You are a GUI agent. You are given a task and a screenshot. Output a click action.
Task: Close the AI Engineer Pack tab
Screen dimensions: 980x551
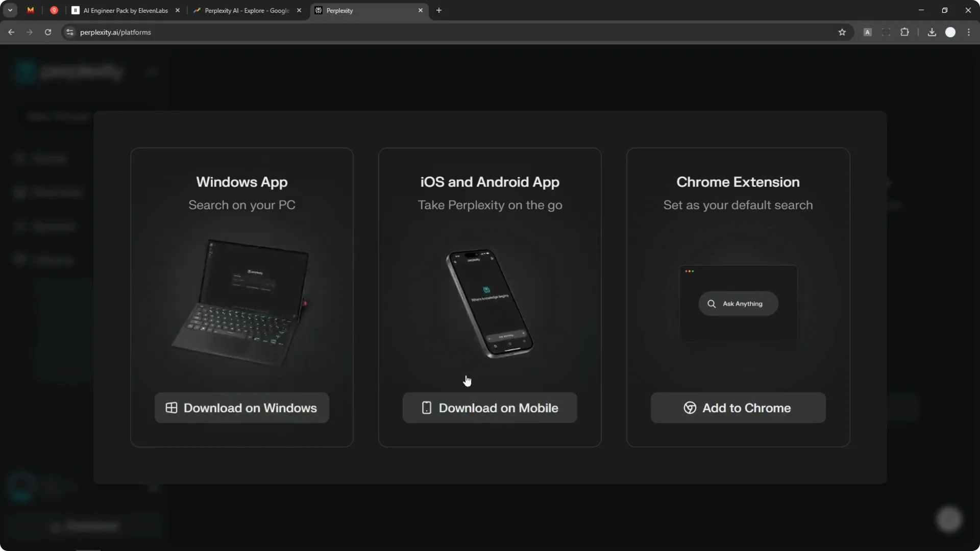tap(178, 10)
